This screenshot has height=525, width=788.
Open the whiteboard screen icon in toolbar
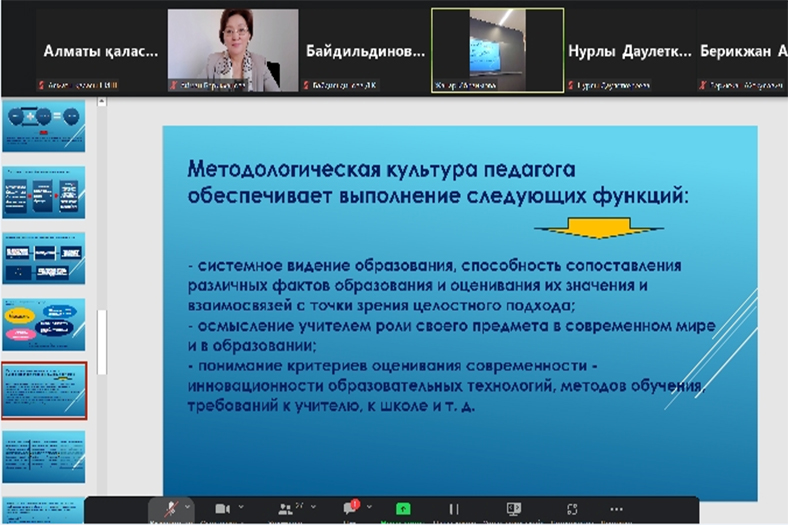point(514,509)
